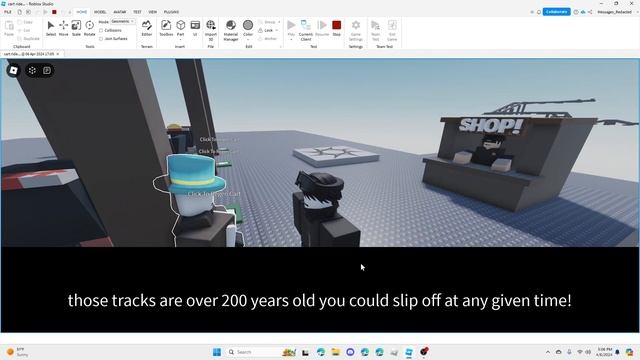Switch to the TEST ribbon tab
The height and width of the screenshot is (360, 640).
coord(137,12)
